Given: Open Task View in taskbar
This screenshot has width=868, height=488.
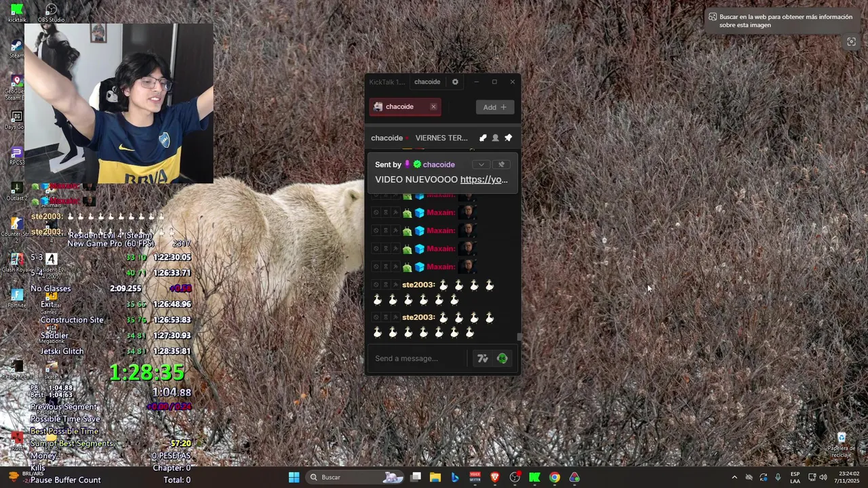Looking at the screenshot, I should click(x=416, y=477).
